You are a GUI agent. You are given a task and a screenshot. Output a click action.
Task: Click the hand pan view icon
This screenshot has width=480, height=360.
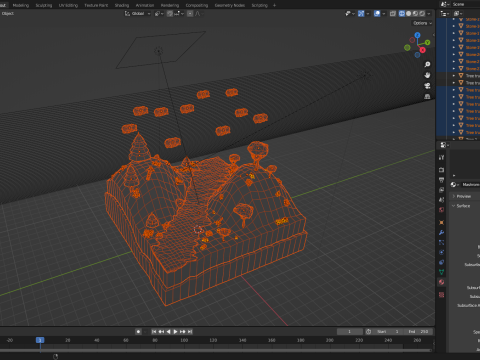[x=427, y=75]
